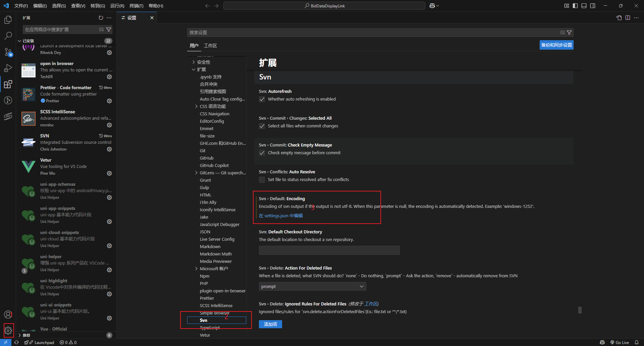Image resolution: width=644 pixels, height=346 pixels.
Task: Open the BidDataDisplayLink command center
Action: (324, 6)
